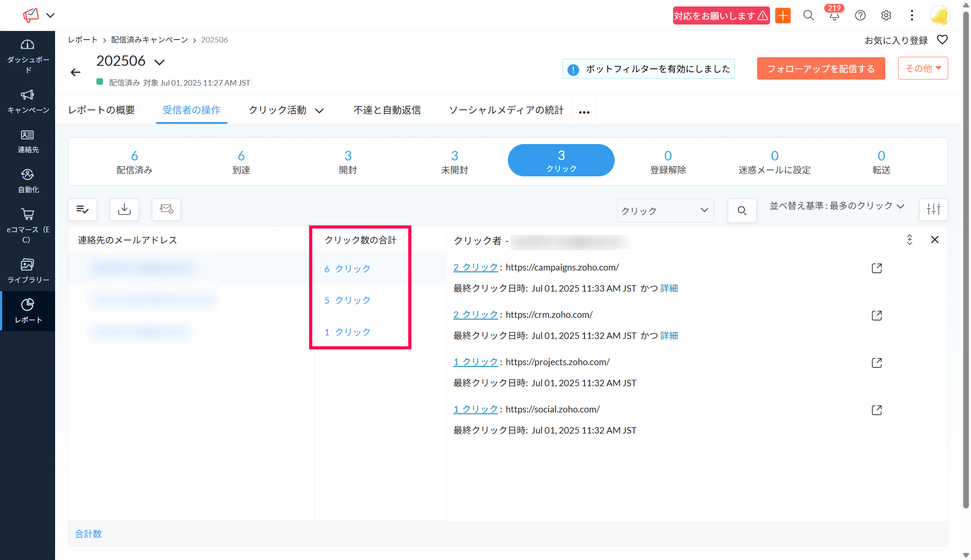Toggle お気に入り登録 heart favorite
The height and width of the screenshot is (560, 971).
pos(942,40)
